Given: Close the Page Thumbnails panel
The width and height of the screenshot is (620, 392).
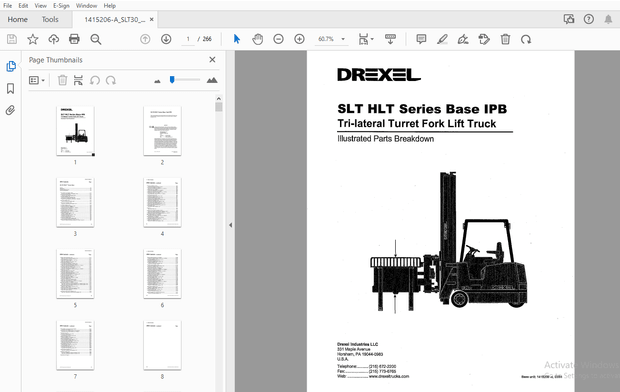Looking at the screenshot, I should tap(212, 60).
